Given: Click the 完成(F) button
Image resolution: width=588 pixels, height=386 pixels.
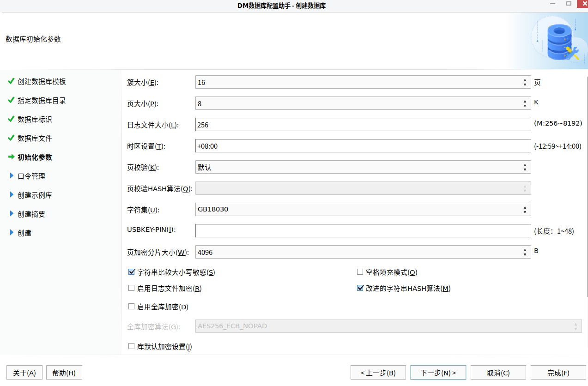Looking at the screenshot, I should 558,373.
